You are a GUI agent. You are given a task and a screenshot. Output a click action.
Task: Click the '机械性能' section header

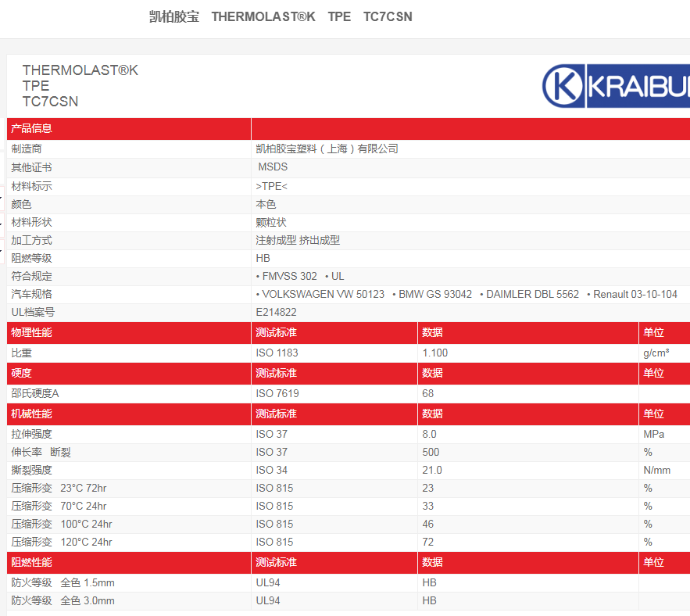(32, 414)
